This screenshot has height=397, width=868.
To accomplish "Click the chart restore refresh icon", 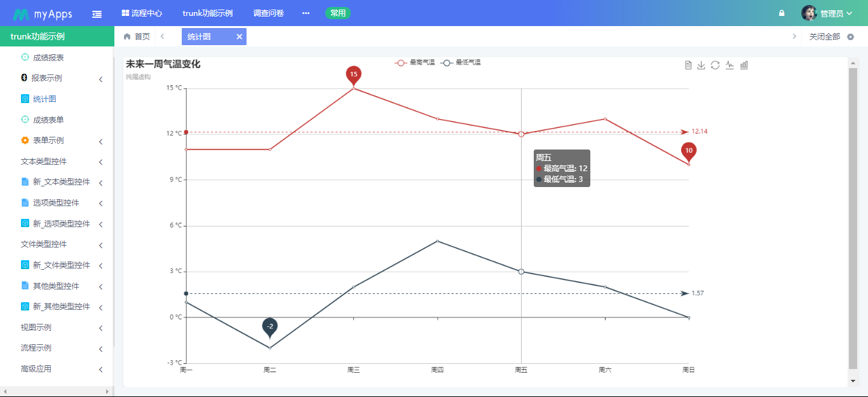I will click(x=715, y=65).
